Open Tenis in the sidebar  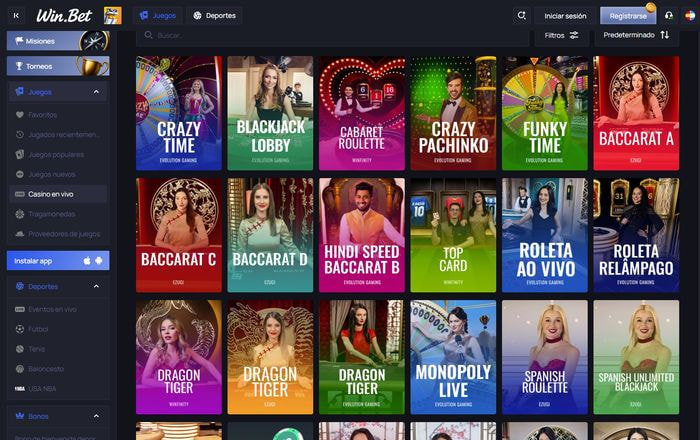click(58, 349)
